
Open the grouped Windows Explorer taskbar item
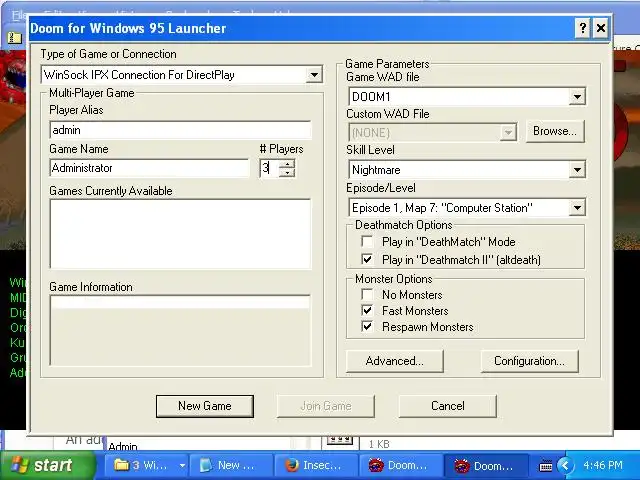[147, 465]
